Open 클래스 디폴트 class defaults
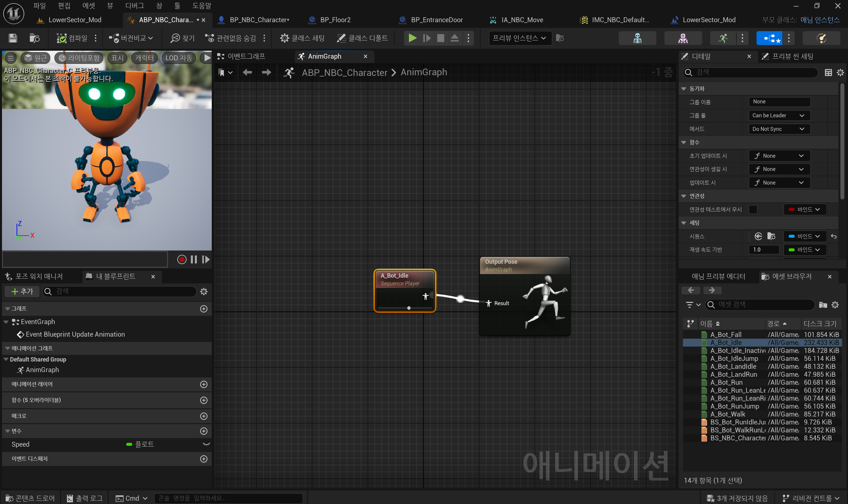 pos(362,38)
